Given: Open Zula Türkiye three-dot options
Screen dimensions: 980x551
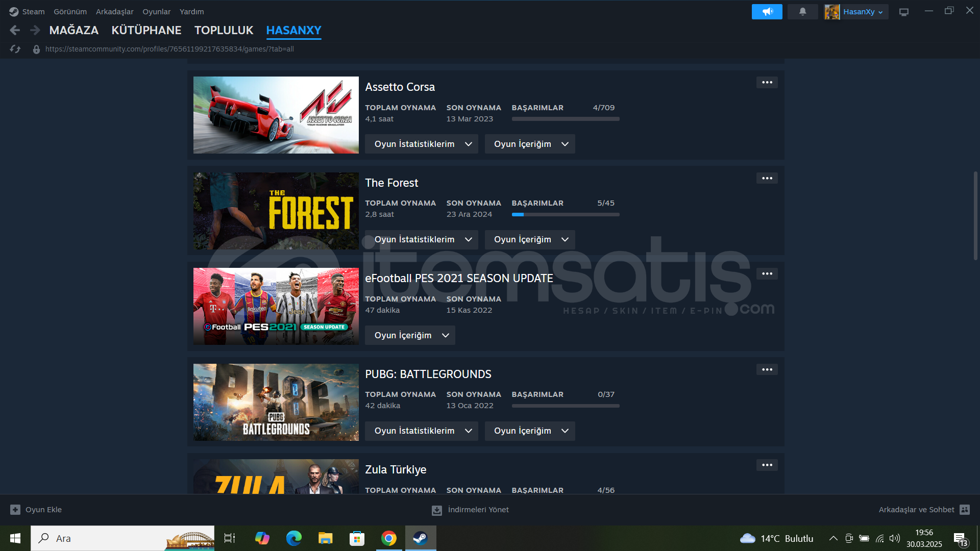Looking at the screenshot, I should click(767, 465).
